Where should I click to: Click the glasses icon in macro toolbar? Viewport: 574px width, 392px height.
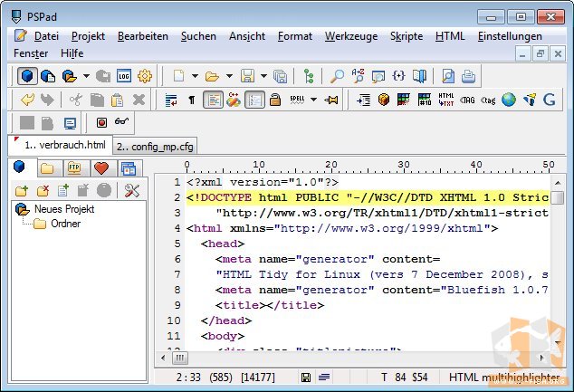(121, 121)
